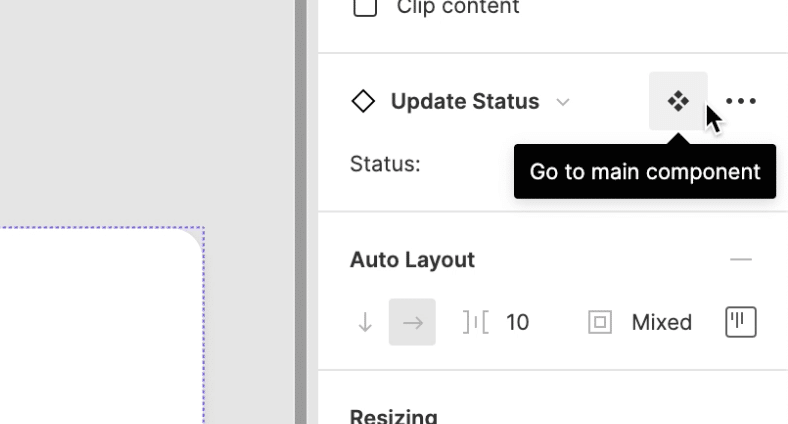Click the spacing between items icon

click(x=475, y=322)
